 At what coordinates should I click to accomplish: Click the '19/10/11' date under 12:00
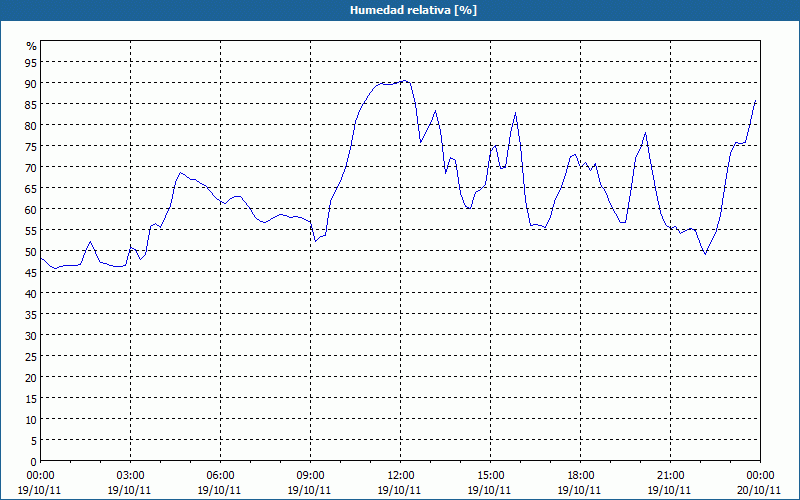click(399, 490)
